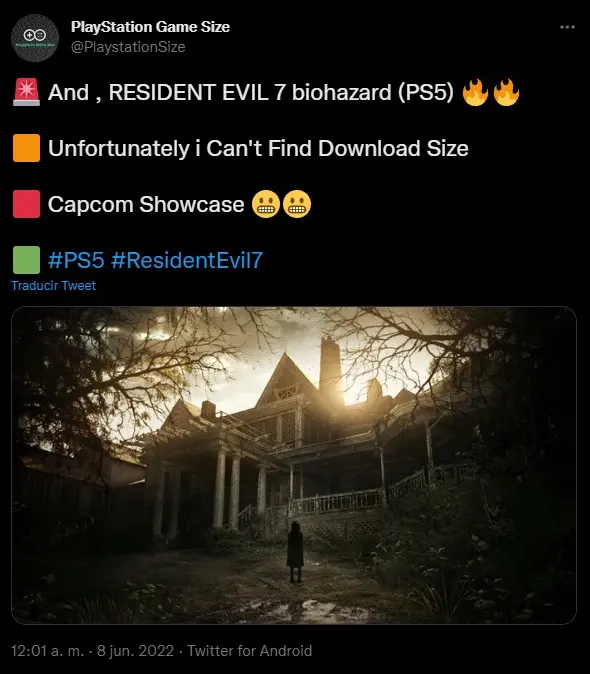Screen dimensions: 590x674
Task: Click the RESIDENT EVIL 7 biohazard text line
Action: tap(251, 92)
